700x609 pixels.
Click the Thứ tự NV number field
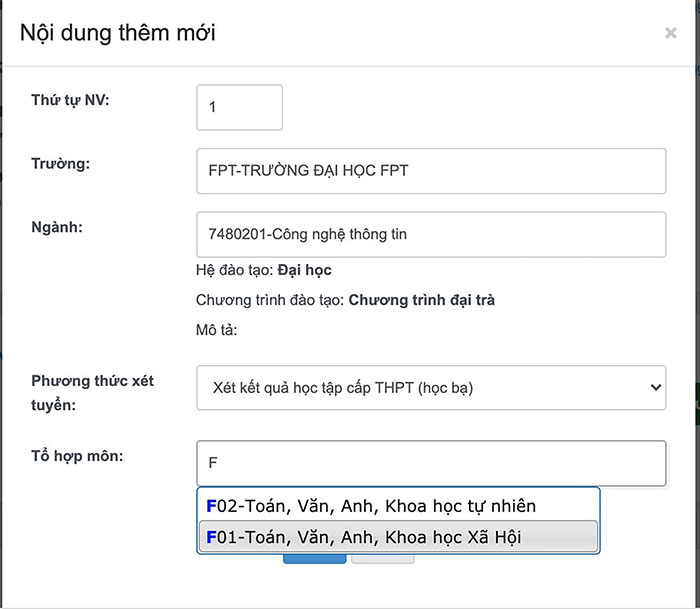coord(240,107)
